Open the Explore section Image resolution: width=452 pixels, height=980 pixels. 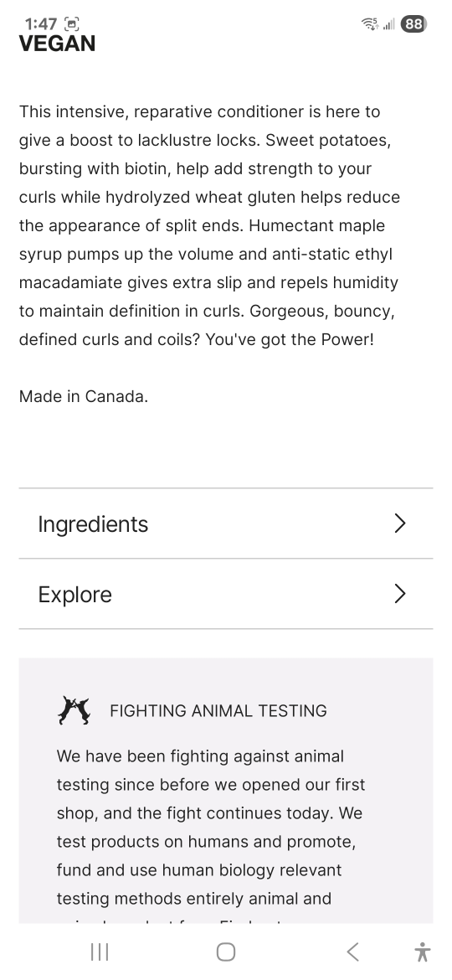(225, 594)
